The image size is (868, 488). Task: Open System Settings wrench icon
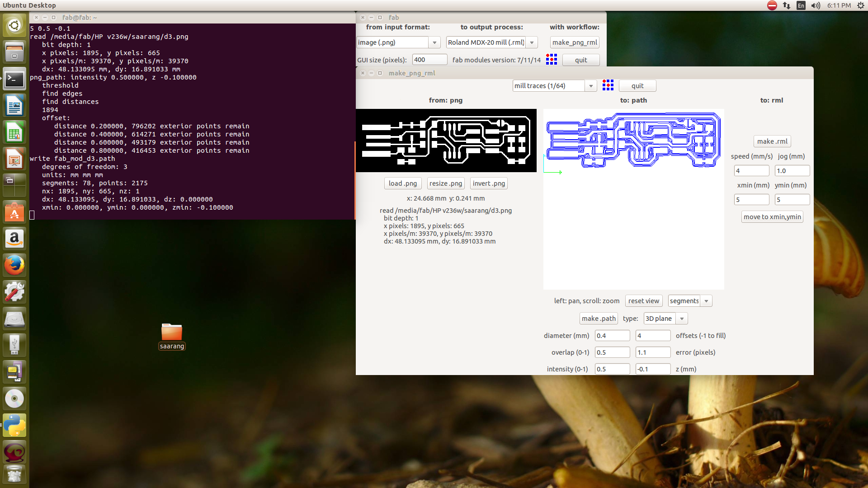pyautogui.click(x=14, y=292)
